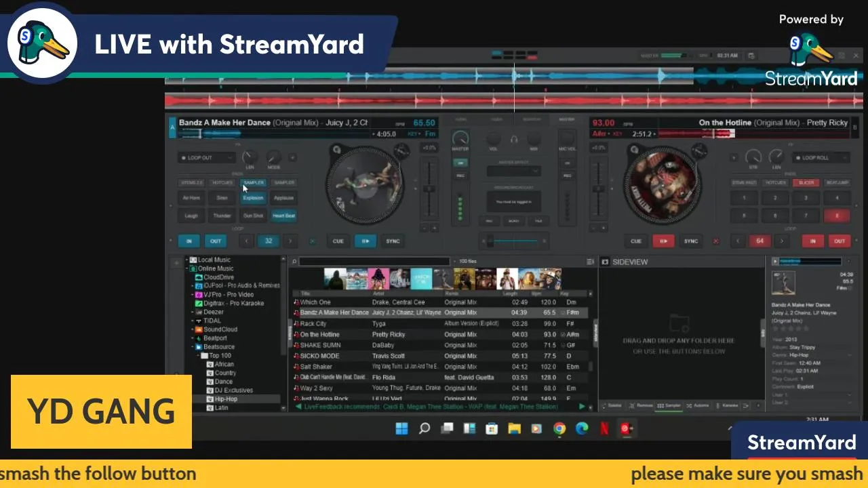868x488 pixels.
Task: Play/pause deck A
Action: [365, 241]
